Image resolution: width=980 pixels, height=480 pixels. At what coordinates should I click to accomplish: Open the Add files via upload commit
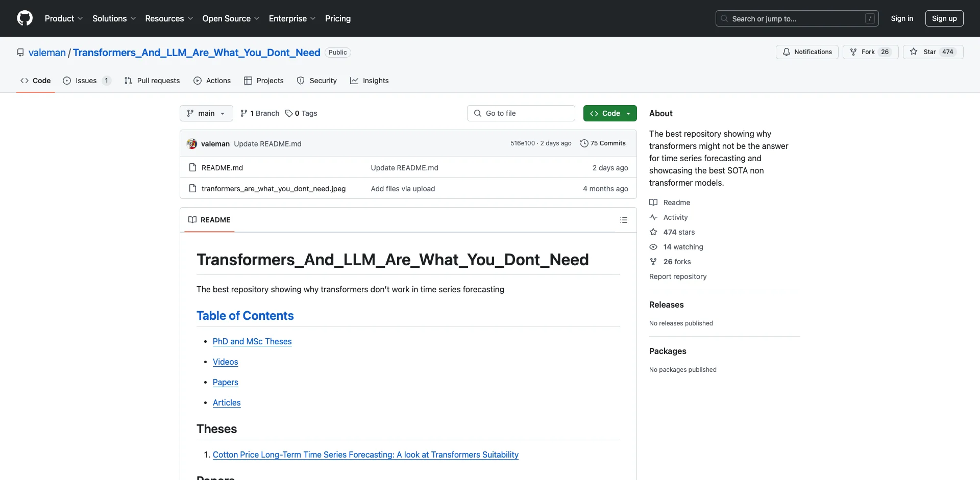pyautogui.click(x=403, y=189)
